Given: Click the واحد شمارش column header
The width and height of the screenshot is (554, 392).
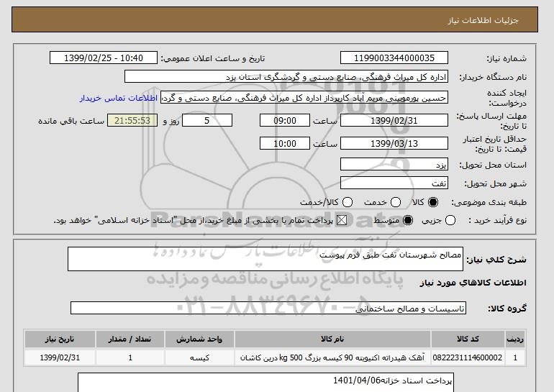Looking at the screenshot, I should [x=199, y=339].
